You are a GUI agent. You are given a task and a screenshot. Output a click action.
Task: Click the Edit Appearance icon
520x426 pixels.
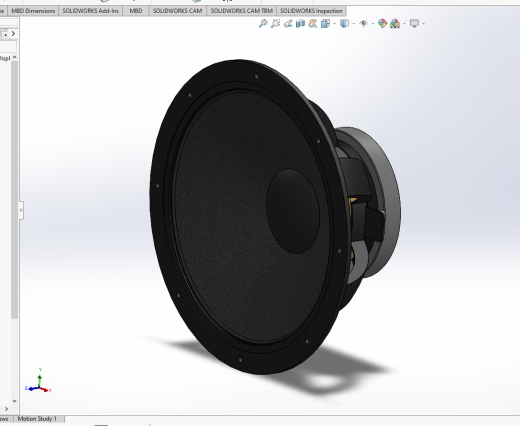(382, 24)
